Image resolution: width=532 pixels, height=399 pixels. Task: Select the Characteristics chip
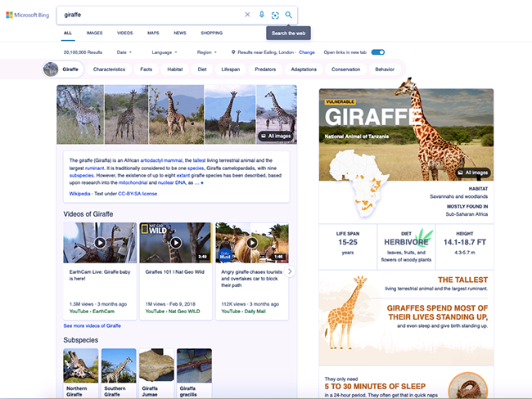click(x=109, y=69)
